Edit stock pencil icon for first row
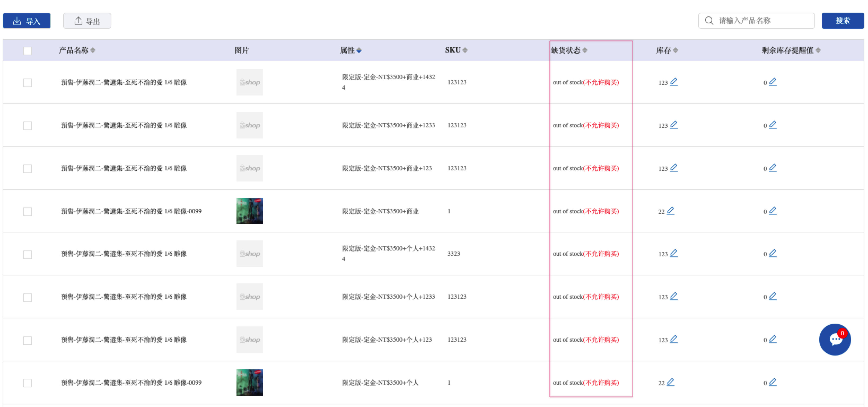This screenshot has height=407, width=868. tap(674, 82)
